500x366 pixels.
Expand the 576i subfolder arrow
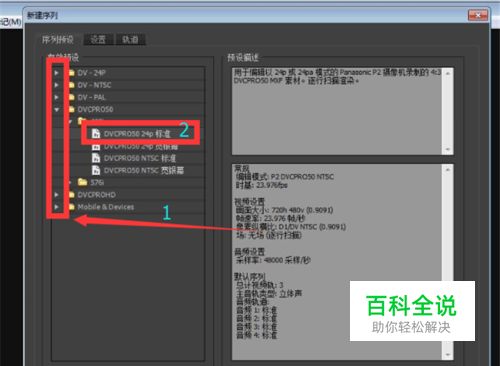point(70,183)
